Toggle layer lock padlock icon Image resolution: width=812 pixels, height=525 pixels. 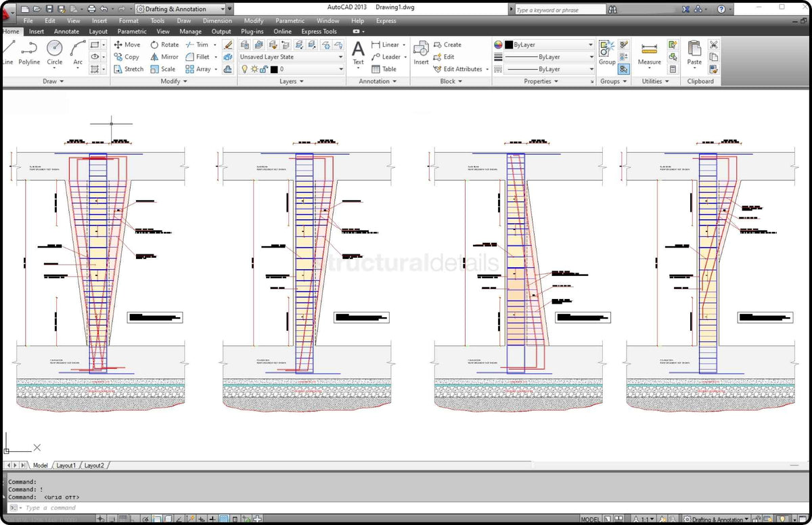pos(263,69)
